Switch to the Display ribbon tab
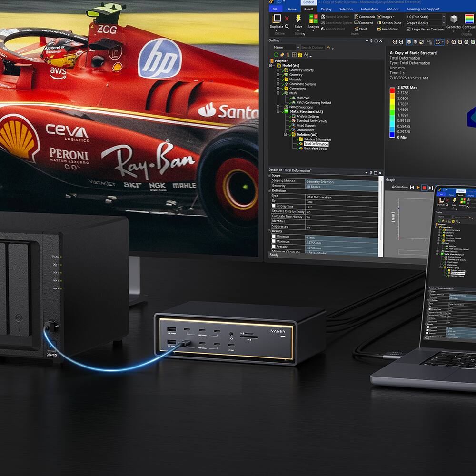This screenshot has height=476, width=476. [326, 9]
